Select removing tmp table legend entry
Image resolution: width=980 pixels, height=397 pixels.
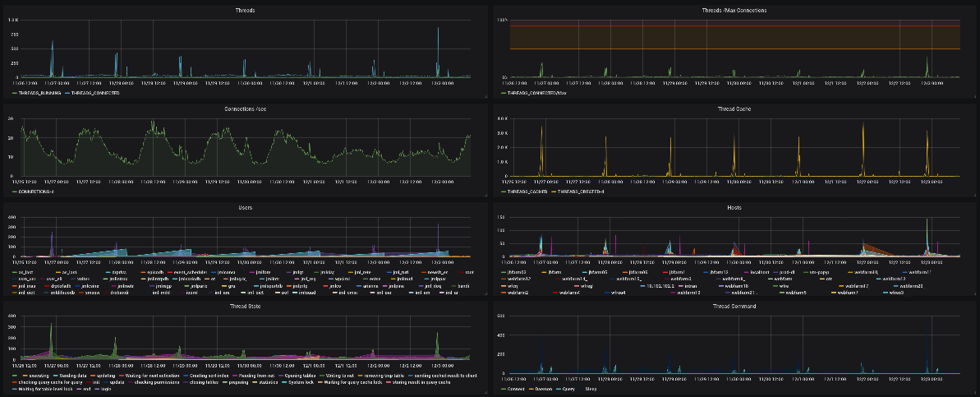[x=384, y=376]
